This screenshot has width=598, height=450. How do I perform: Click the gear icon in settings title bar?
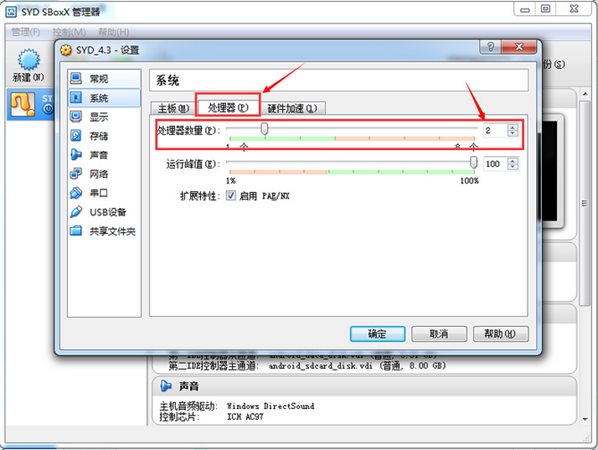(66, 50)
